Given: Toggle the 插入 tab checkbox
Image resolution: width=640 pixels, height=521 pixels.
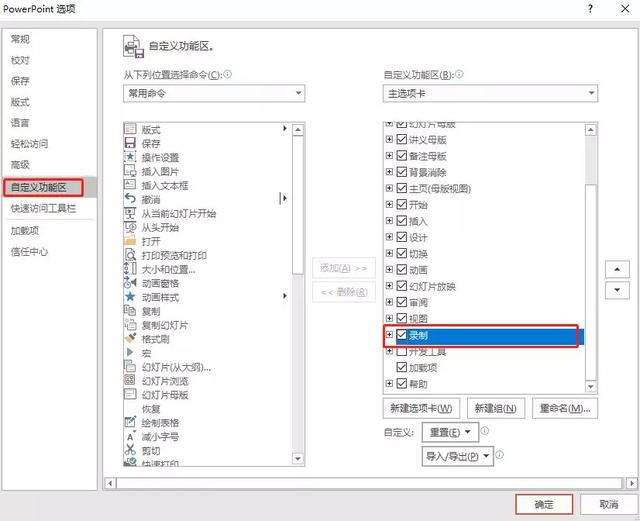Looking at the screenshot, I should coord(402,220).
